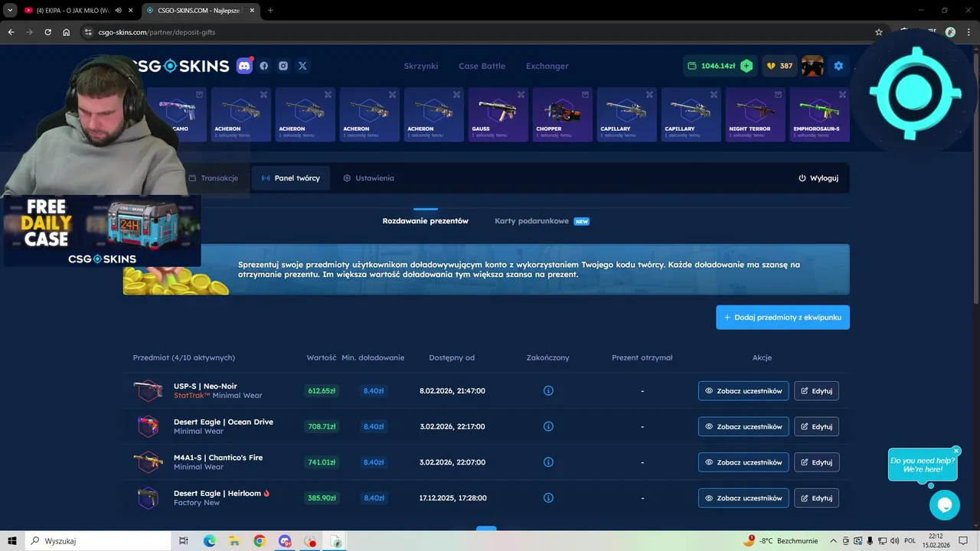Click the NIGHT TERROR drop card

pos(755,115)
